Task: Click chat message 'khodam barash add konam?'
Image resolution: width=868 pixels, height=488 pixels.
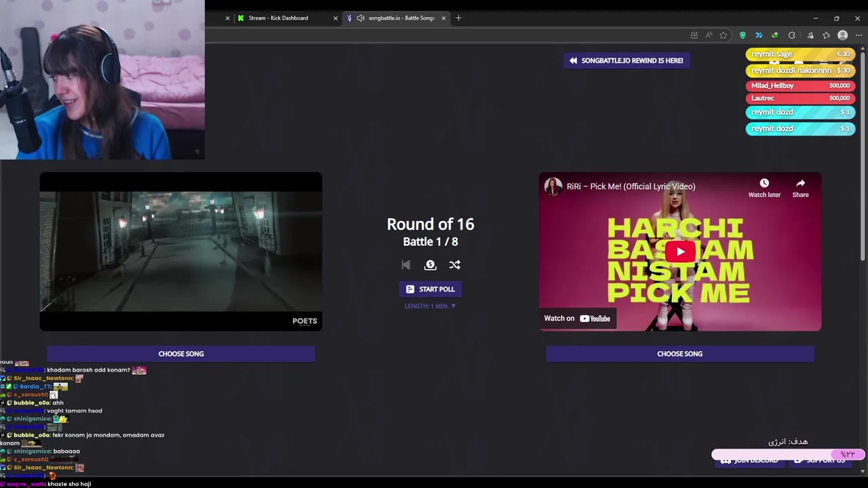Action: click(88, 370)
